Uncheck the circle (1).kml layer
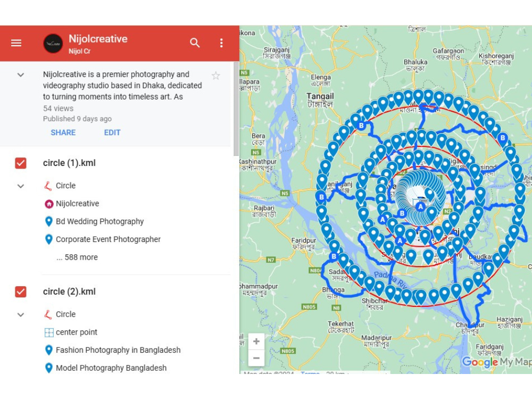 pyautogui.click(x=21, y=163)
